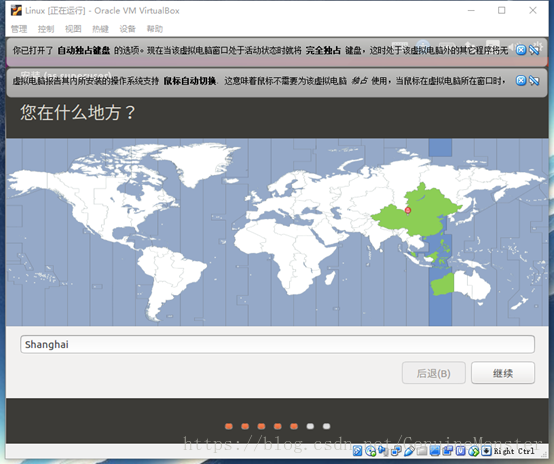
Task: Open the 设备 menu
Action: tap(128, 29)
